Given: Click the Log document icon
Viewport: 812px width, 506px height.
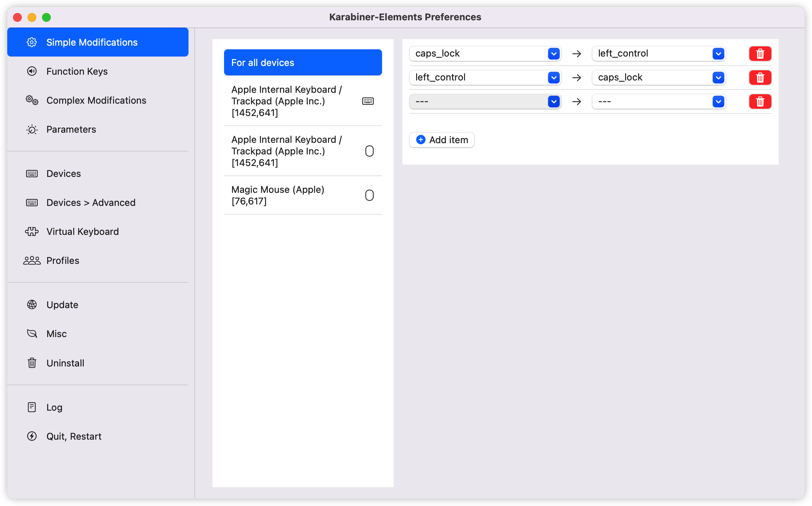Looking at the screenshot, I should (32, 407).
